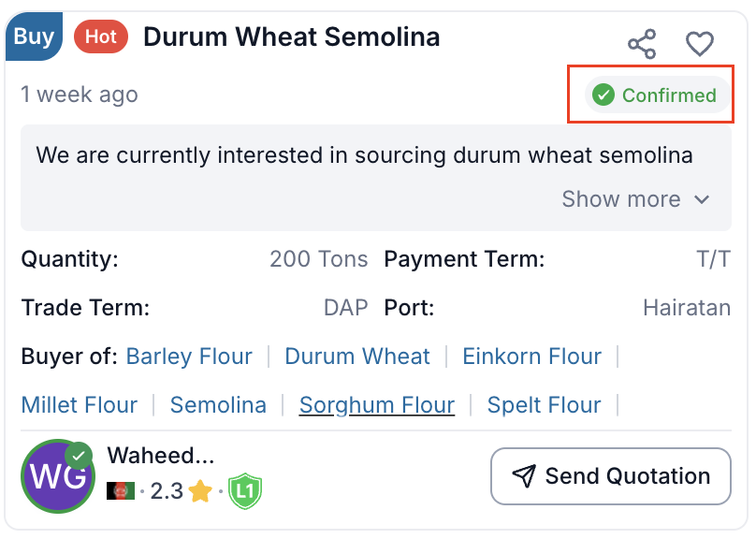This screenshot has height=539, width=756.
Task: Select the Einkorn Flour category link
Action: click(x=532, y=357)
